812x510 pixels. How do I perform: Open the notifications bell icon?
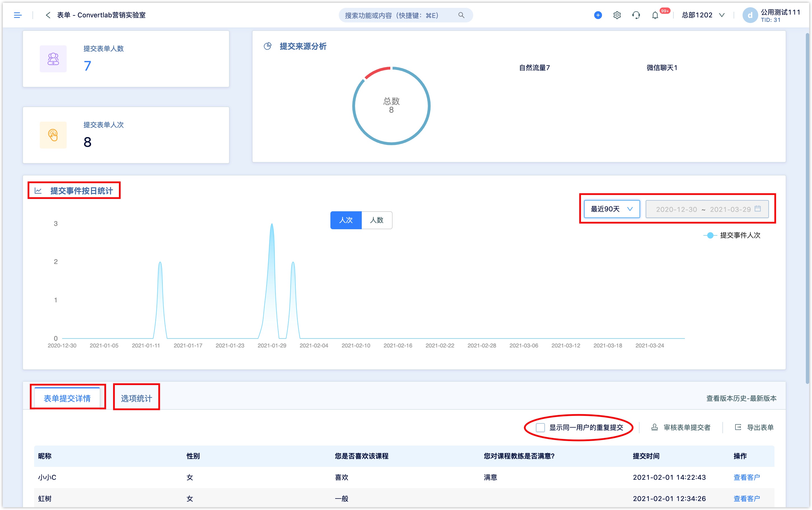tap(655, 15)
